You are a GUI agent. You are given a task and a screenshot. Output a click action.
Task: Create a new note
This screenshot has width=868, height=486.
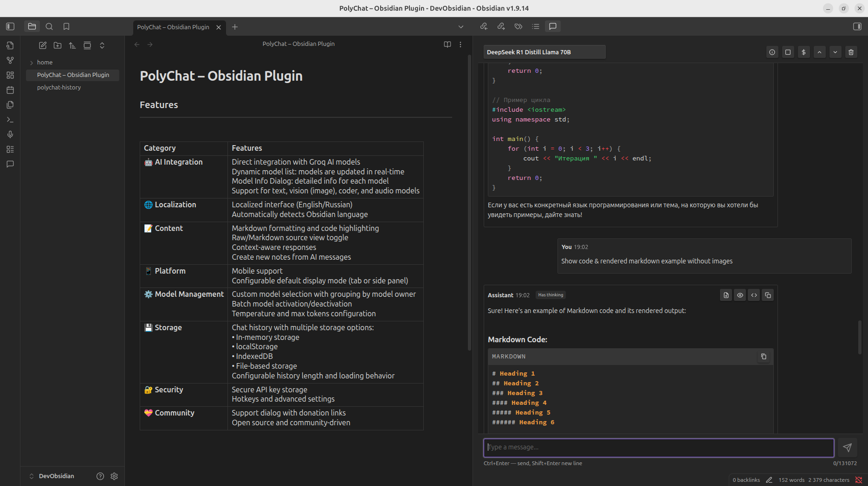(x=43, y=45)
